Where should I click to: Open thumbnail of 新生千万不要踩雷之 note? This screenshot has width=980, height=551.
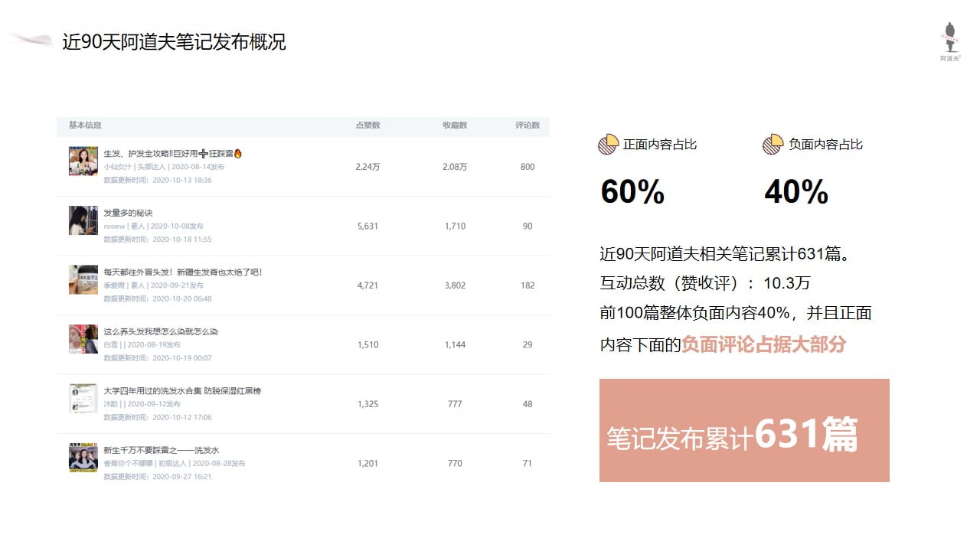pyautogui.click(x=83, y=458)
